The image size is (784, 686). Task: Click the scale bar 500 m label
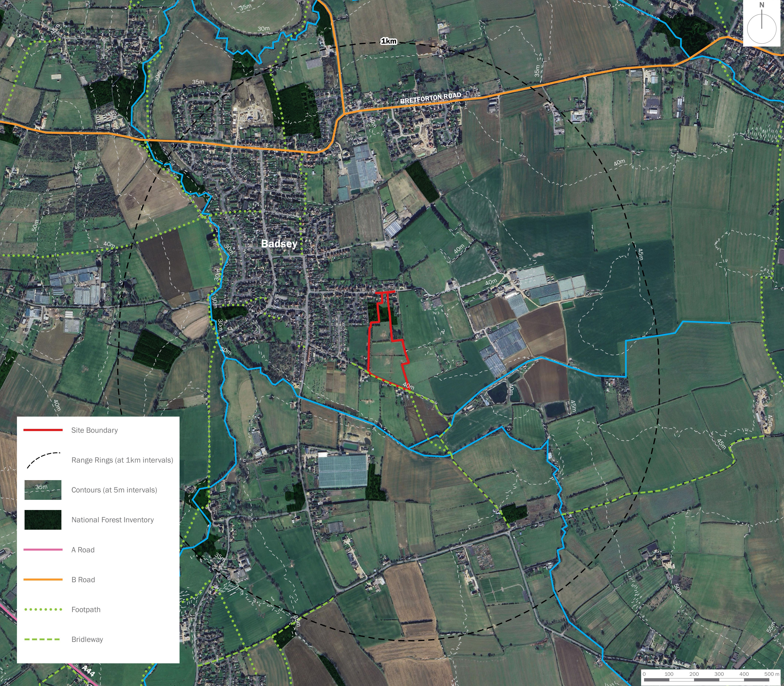[x=771, y=674]
